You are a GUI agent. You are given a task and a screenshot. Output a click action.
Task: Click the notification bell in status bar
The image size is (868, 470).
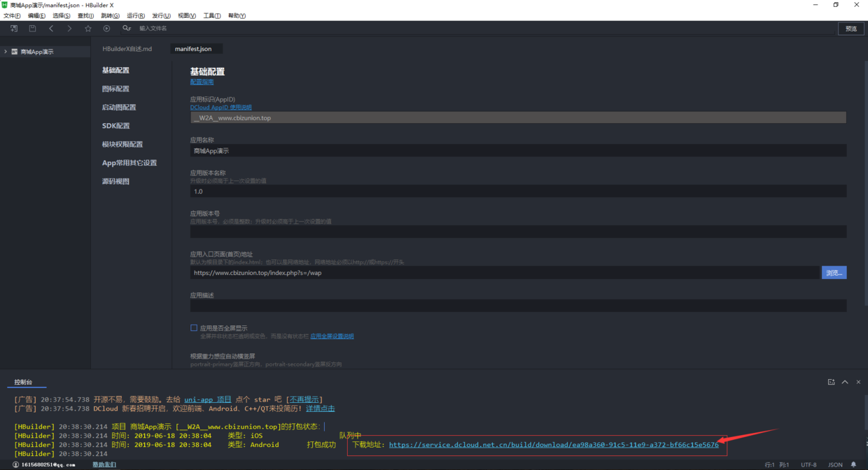853,464
